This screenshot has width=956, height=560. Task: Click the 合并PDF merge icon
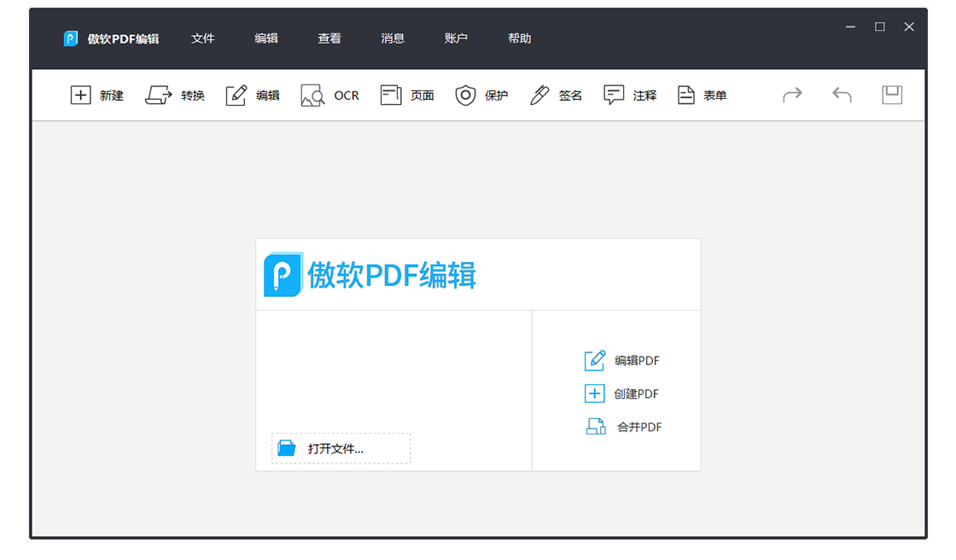[x=596, y=427]
